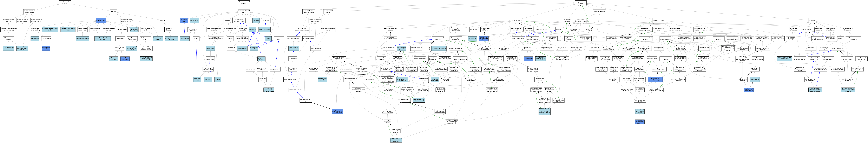Select the 'plasma membrane' node
This screenshot has height=143, width=868.
coord(264,29)
